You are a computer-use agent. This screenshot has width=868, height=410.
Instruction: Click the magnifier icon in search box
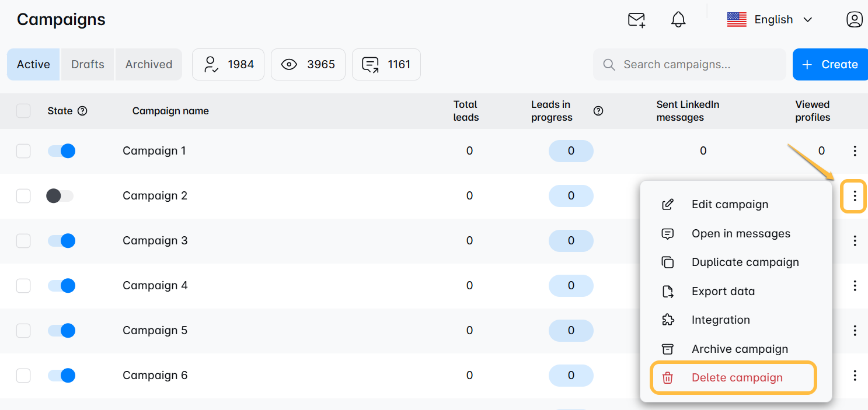click(x=609, y=65)
